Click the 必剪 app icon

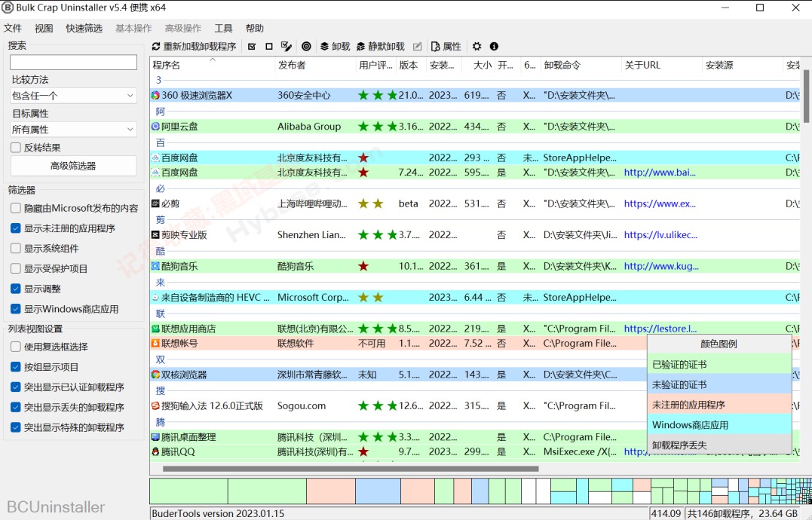point(155,204)
